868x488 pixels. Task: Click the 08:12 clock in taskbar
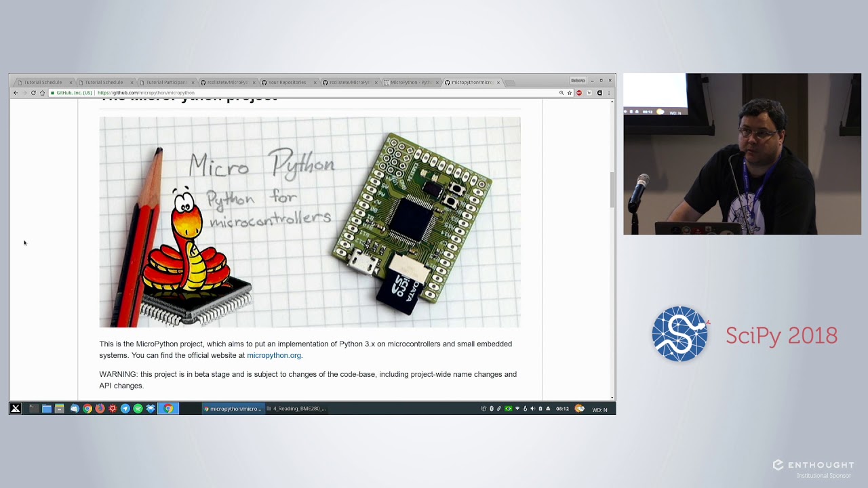tap(563, 409)
